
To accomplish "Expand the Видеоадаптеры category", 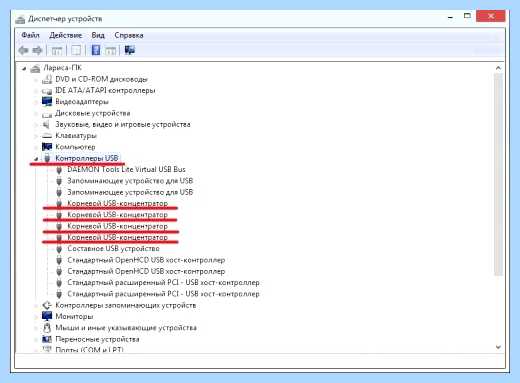I will tap(36, 102).
